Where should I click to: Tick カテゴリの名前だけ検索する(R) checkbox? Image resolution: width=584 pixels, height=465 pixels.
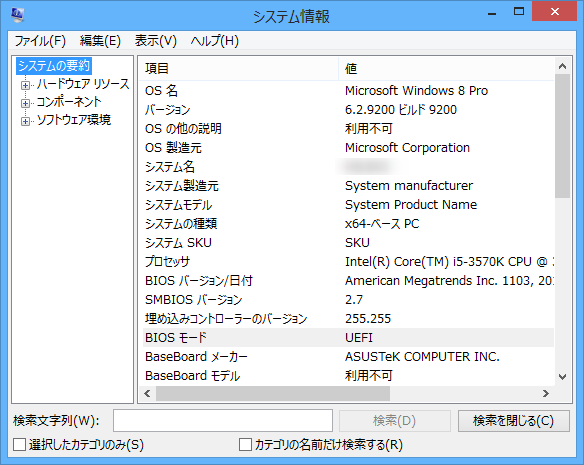pyautogui.click(x=245, y=445)
